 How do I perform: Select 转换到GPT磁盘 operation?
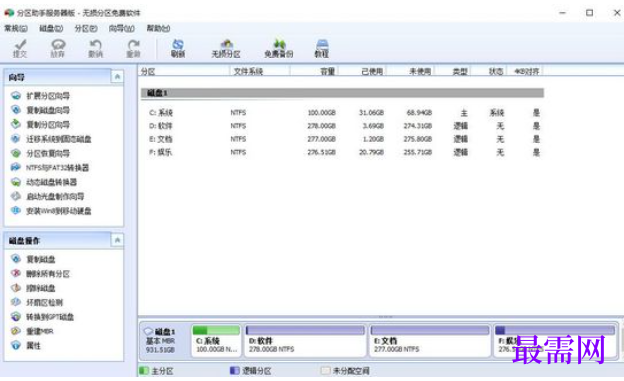[x=43, y=317]
